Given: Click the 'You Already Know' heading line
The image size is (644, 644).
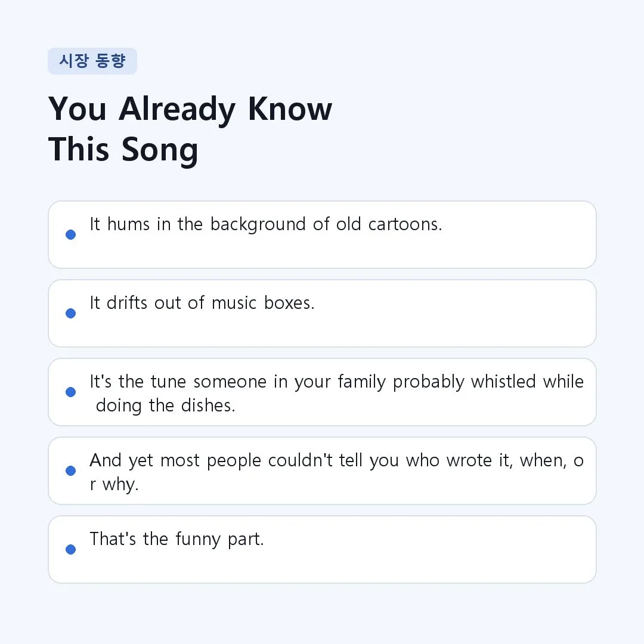Looking at the screenshot, I should 190,109.
